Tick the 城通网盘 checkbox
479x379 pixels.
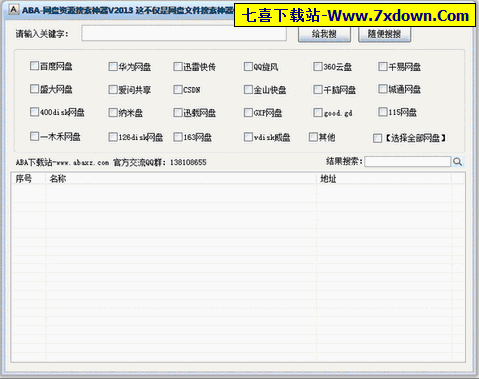[x=383, y=89]
